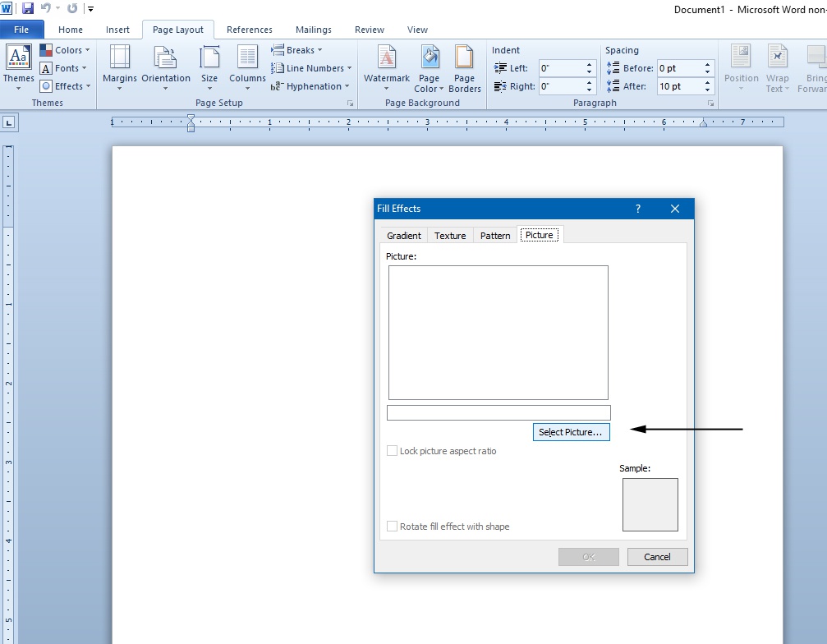The image size is (827, 644).
Task: Open Paragraph dialog launcher
Action: (x=710, y=103)
